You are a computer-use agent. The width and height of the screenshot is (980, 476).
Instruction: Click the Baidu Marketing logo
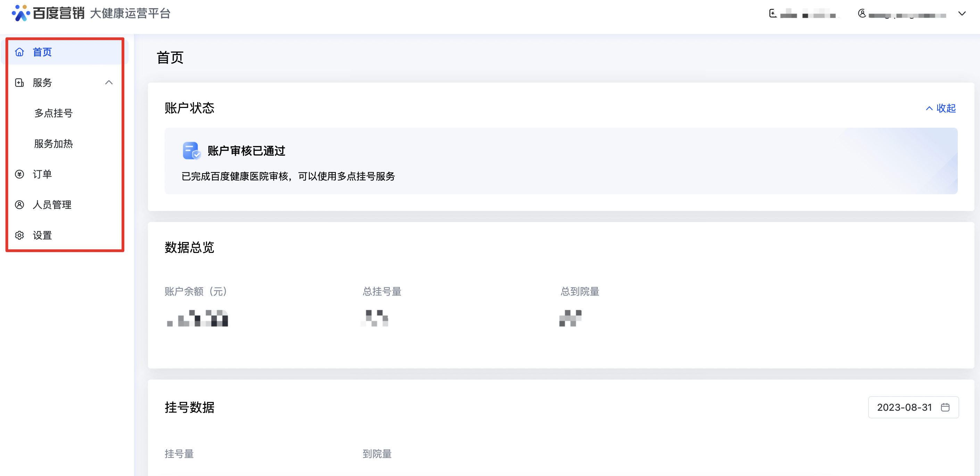49,13
